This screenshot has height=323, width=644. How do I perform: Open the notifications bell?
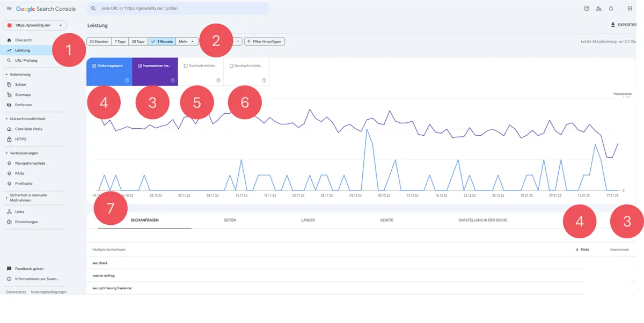[x=611, y=9]
